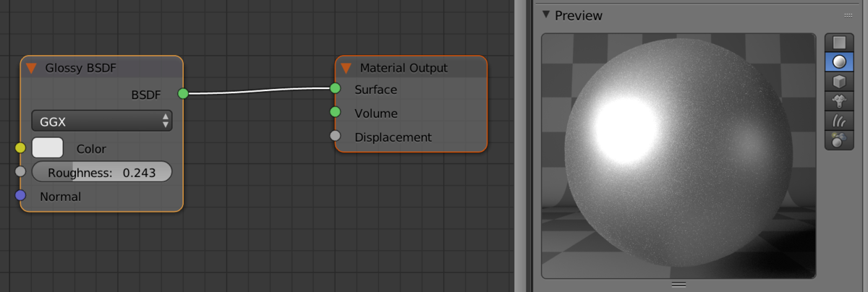Click the Volume input socket

click(x=335, y=112)
